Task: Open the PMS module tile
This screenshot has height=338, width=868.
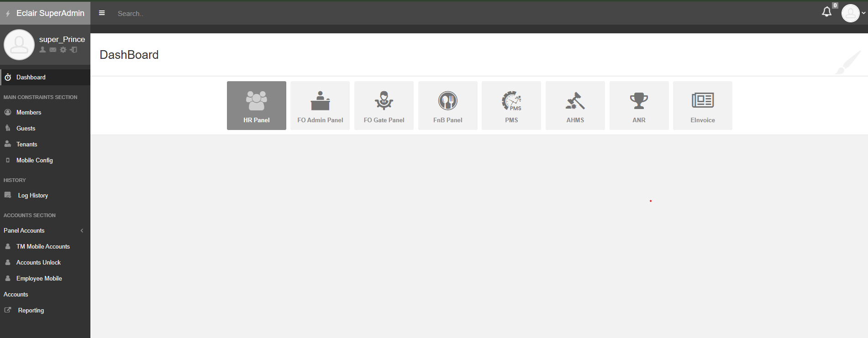Action: click(511, 105)
